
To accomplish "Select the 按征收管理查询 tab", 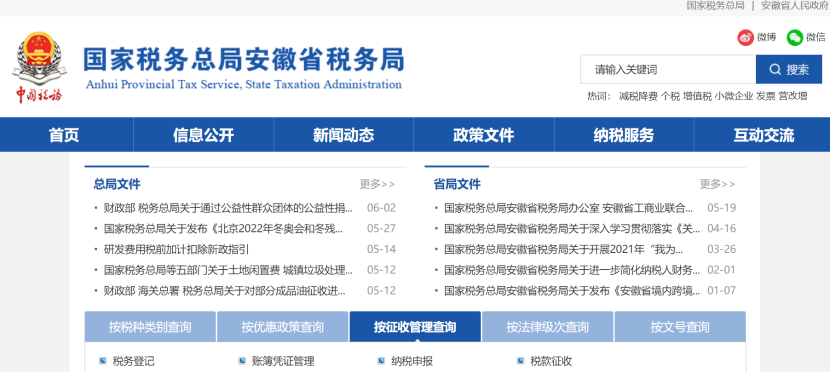I will tap(415, 326).
